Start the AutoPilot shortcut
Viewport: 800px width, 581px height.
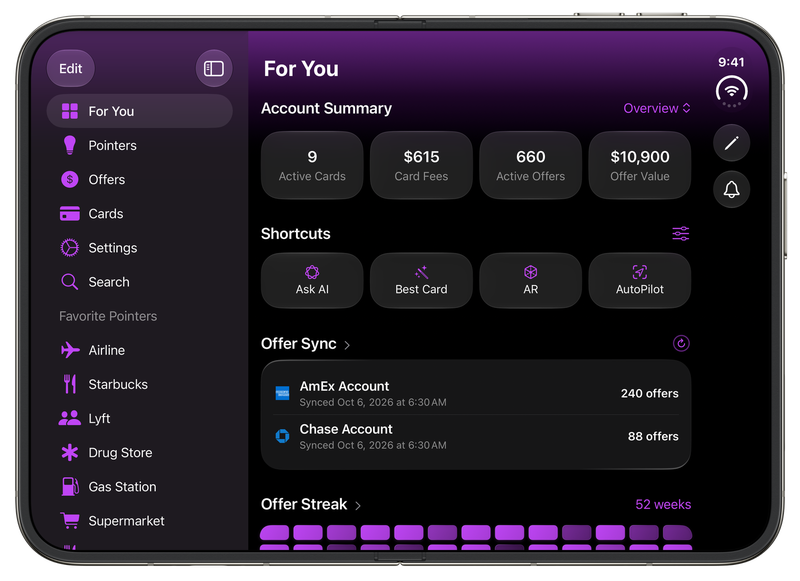click(640, 281)
